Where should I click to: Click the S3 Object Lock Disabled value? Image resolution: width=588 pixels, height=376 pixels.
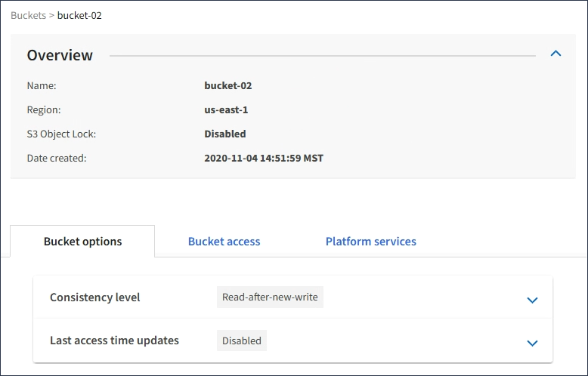click(x=224, y=134)
